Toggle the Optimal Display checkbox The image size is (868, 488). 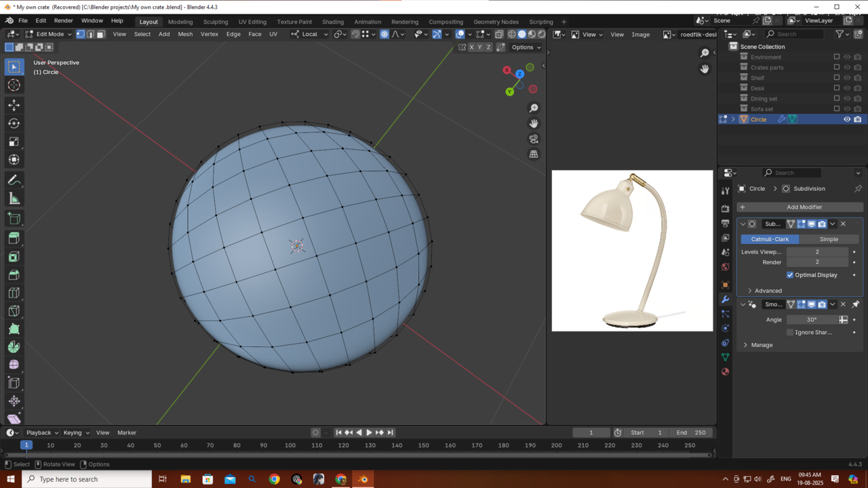pyautogui.click(x=790, y=275)
